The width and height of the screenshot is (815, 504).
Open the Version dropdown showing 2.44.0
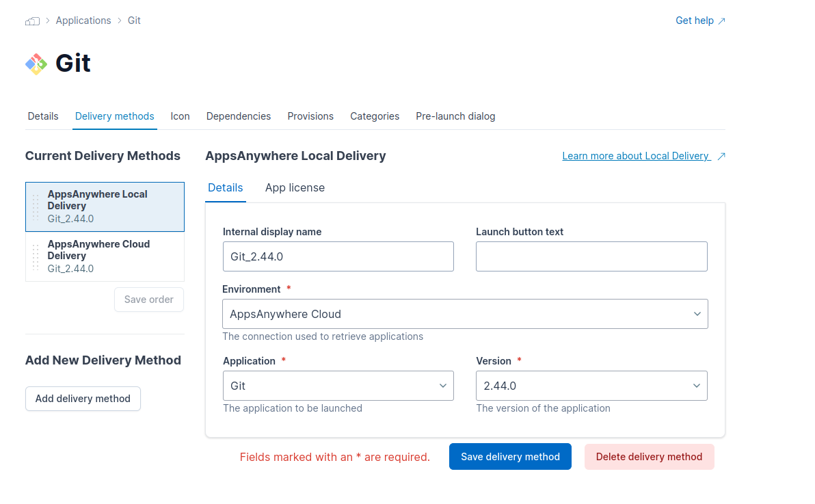pos(591,386)
